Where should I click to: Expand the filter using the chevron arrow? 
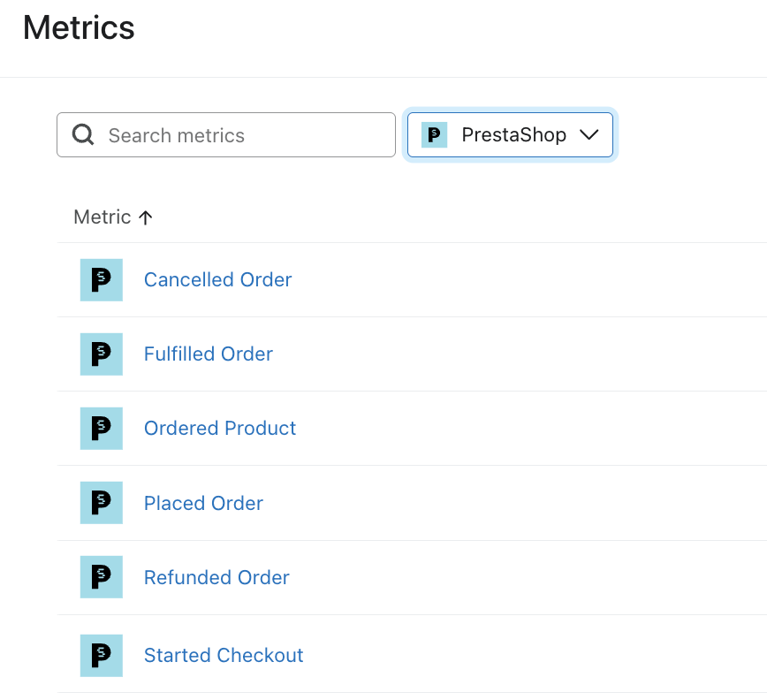coord(589,135)
